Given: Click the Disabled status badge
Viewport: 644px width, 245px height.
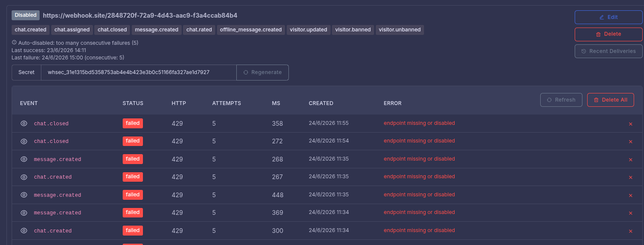Looking at the screenshot, I should [x=25, y=15].
